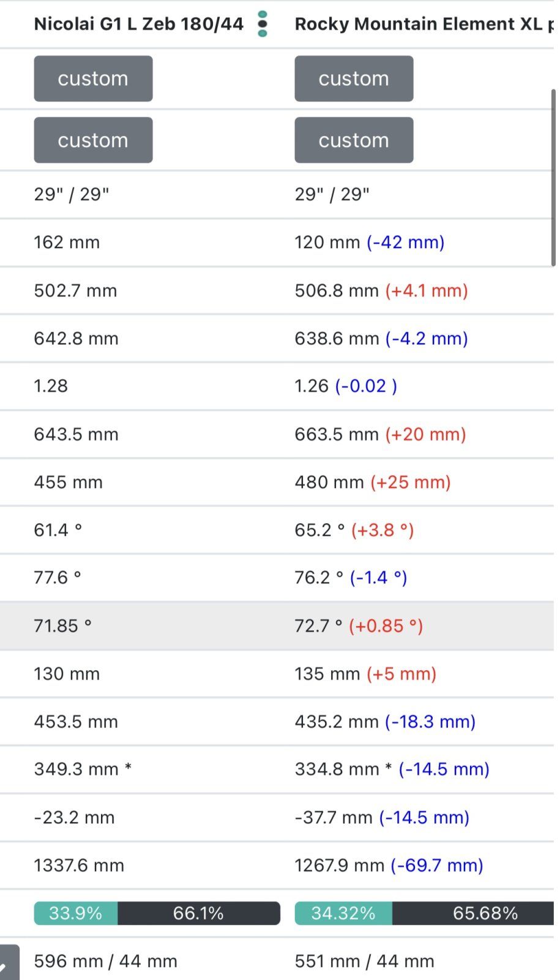Select the highlighted 71.85 ° row value
Image resolution: width=560 pixels, height=980 pixels.
click(x=62, y=626)
